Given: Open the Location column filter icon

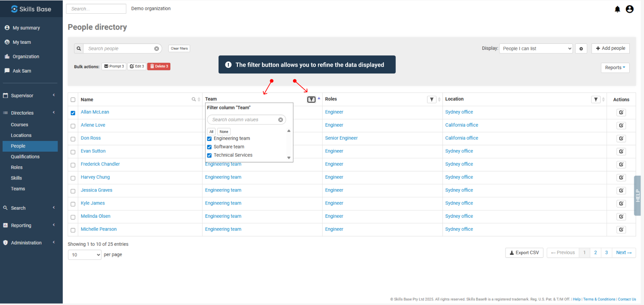Looking at the screenshot, I should tap(595, 100).
